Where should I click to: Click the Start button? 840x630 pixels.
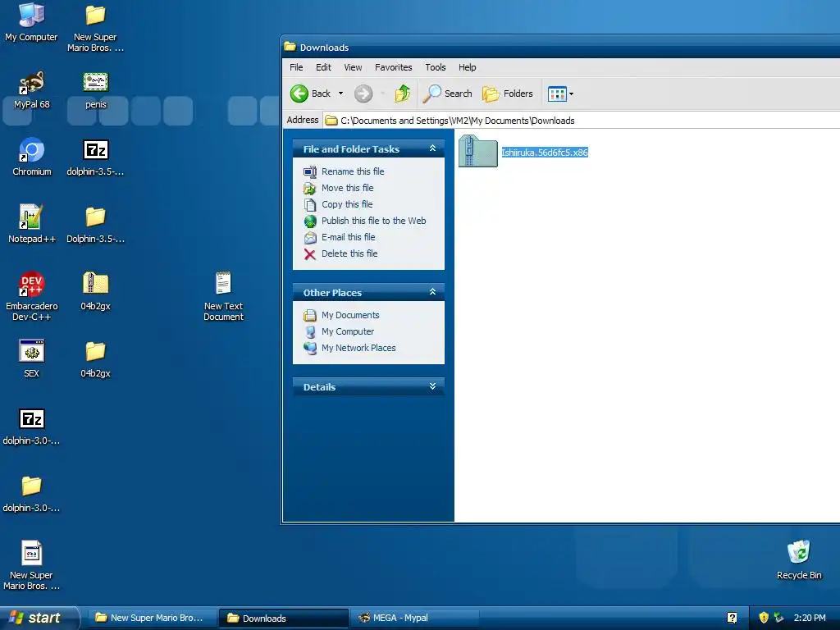coord(38,618)
